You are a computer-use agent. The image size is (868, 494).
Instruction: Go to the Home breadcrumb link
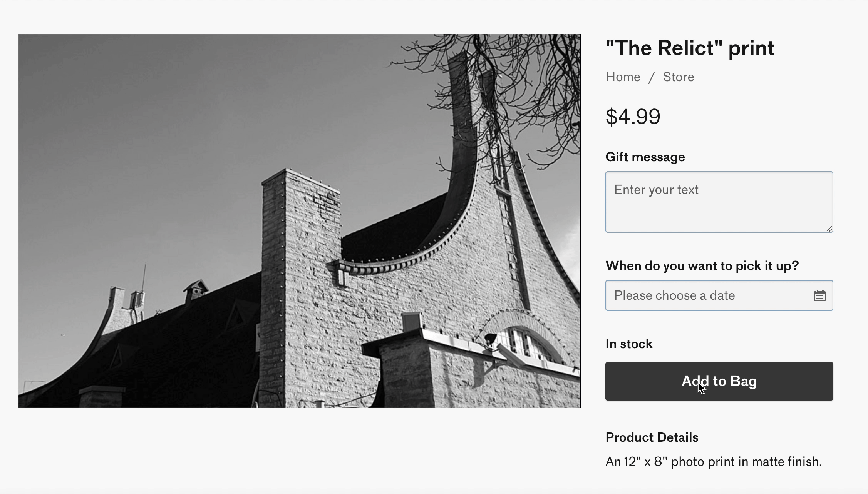pyautogui.click(x=623, y=77)
